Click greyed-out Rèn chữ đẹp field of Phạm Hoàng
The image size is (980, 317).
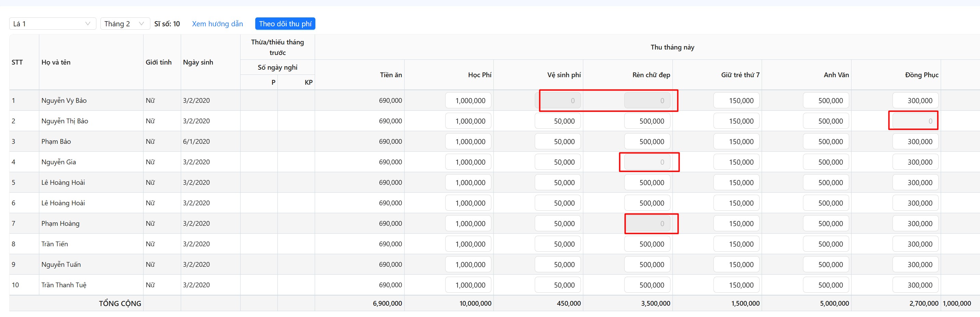coord(647,223)
